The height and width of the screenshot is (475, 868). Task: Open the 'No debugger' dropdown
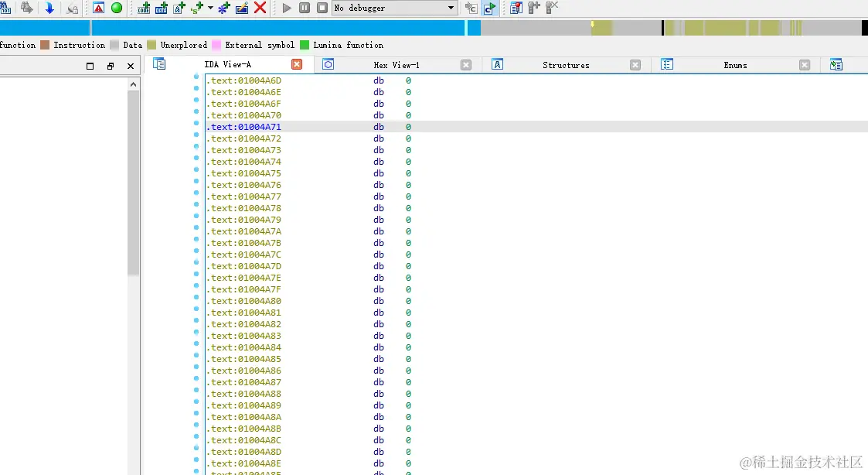tap(394, 8)
